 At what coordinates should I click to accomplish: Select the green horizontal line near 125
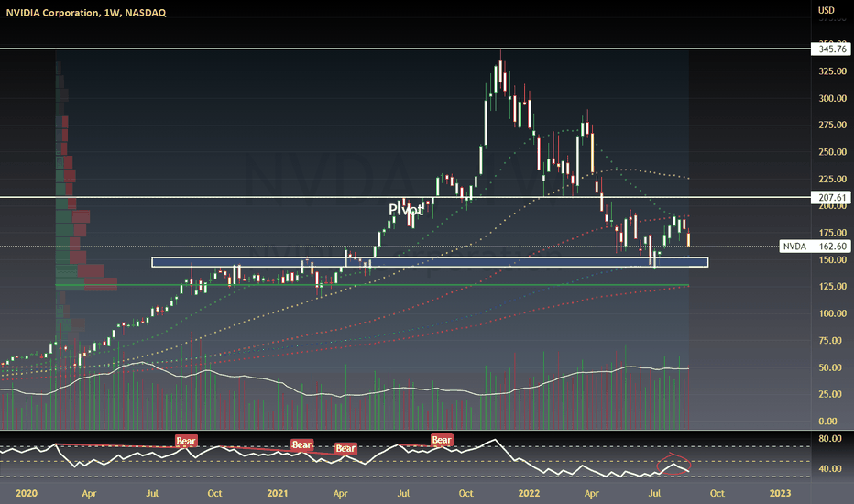tap(372, 285)
